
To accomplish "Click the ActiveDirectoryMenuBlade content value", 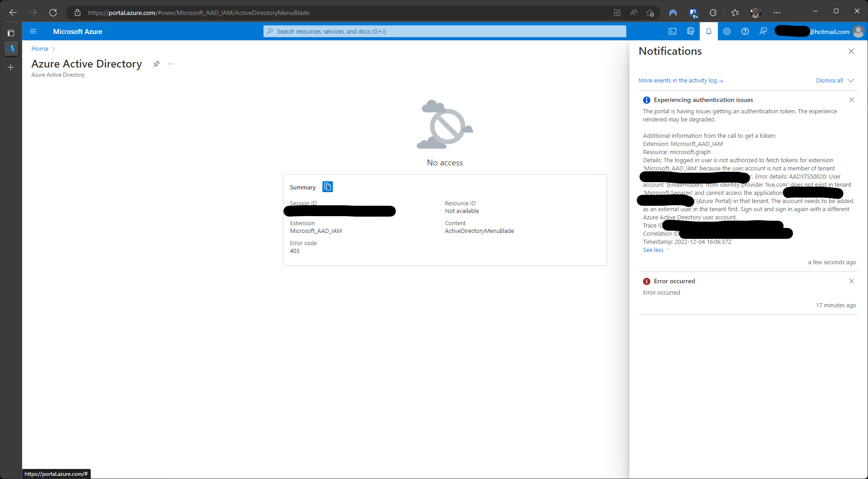I will pos(479,231).
